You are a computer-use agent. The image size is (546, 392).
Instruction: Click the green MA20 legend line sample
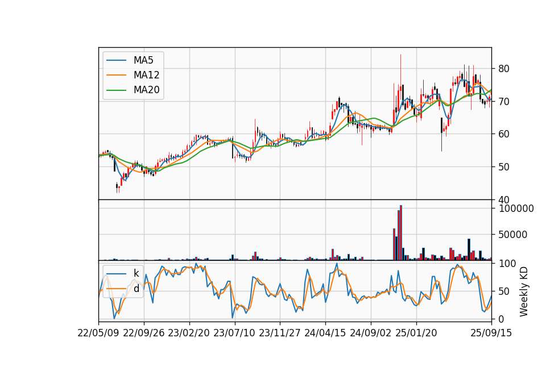click(116, 90)
